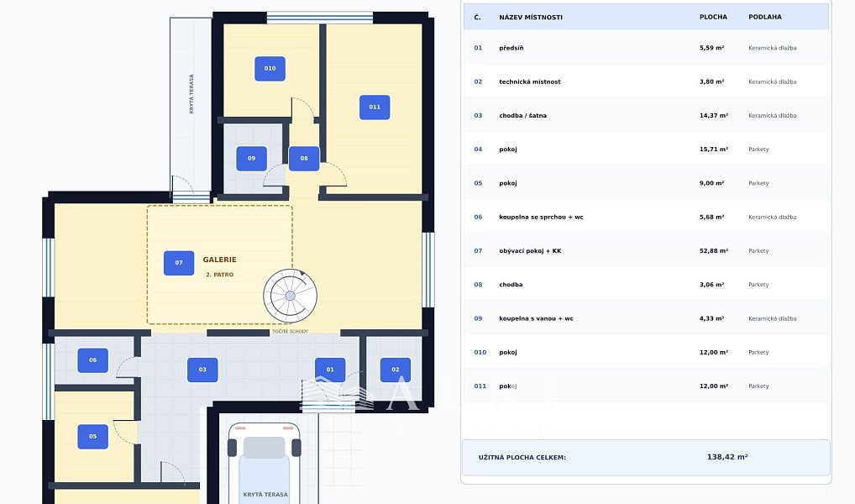Click the row number '05' in the table
855x504 pixels.
pyautogui.click(x=478, y=183)
